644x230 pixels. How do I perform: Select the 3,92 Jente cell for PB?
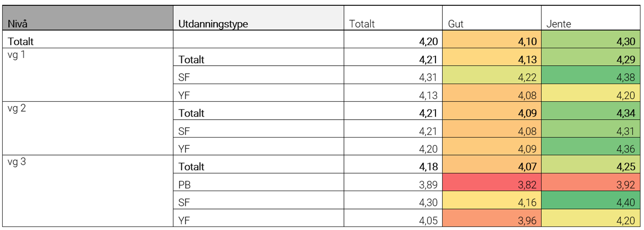click(591, 182)
